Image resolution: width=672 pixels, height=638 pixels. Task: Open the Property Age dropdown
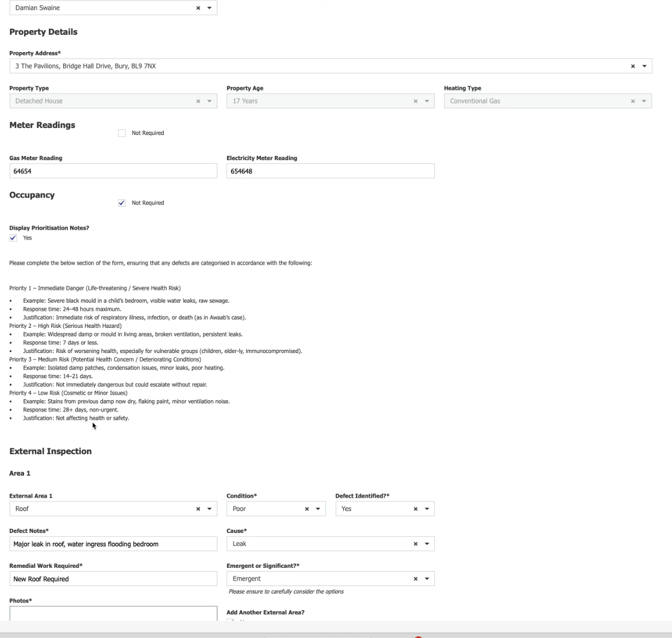427,101
